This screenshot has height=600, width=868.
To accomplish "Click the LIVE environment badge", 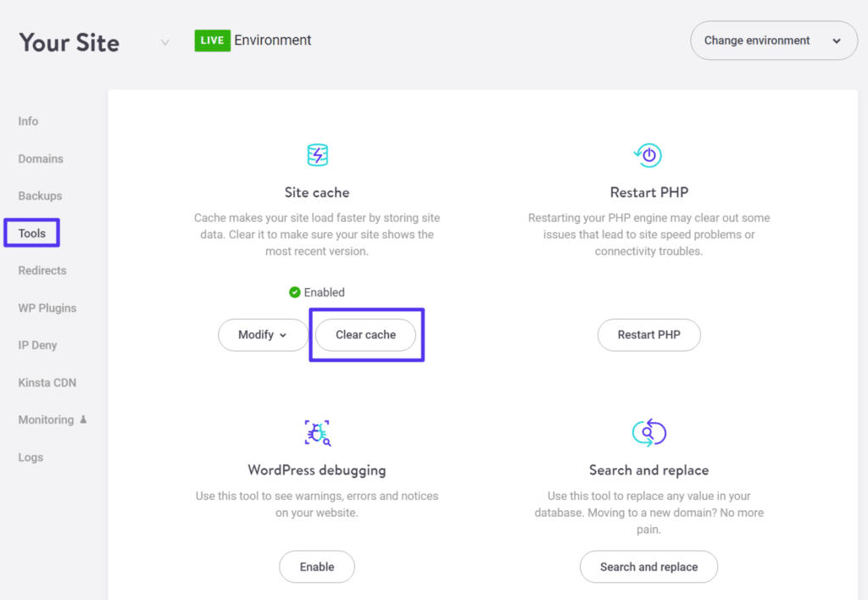I will point(212,40).
